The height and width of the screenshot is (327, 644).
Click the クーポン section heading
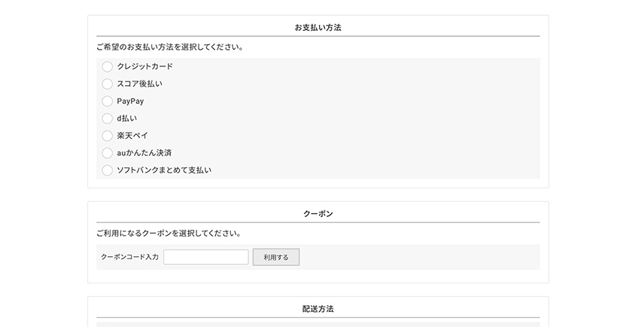[x=317, y=214]
